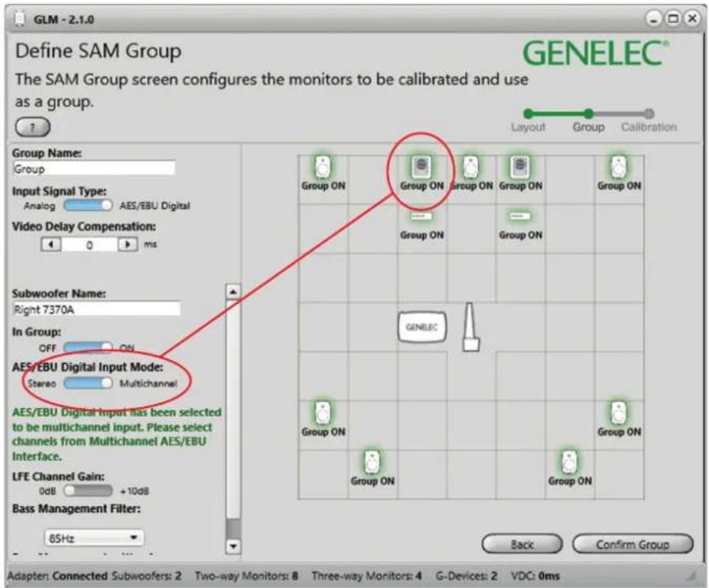Screen dimensions: 709x588
Task: Open the help question mark button
Action: [x=32, y=127]
